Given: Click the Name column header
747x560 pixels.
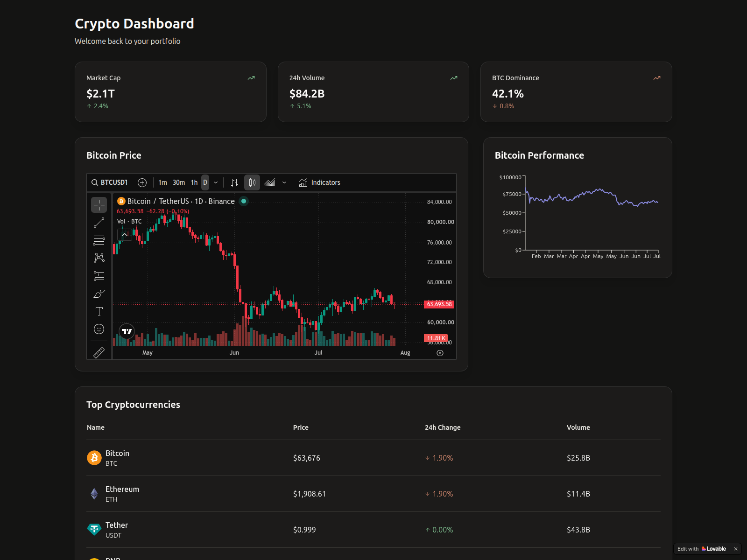Looking at the screenshot, I should [x=96, y=427].
